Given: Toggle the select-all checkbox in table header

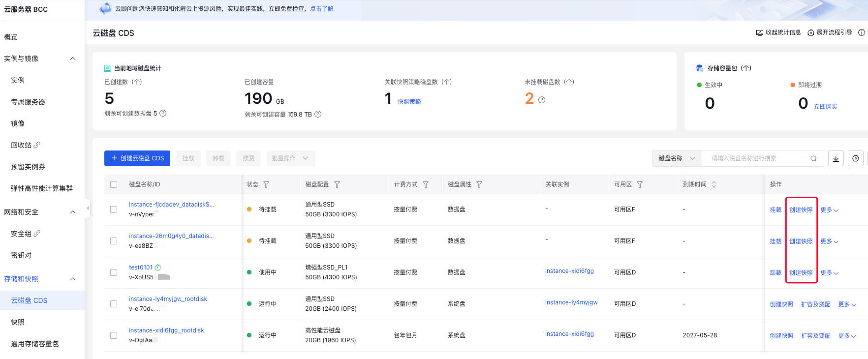Looking at the screenshot, I should [x=114, y=184].
